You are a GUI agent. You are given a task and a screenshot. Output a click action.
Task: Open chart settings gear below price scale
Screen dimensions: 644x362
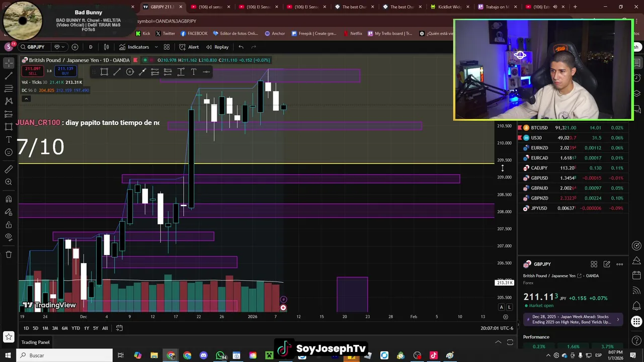click(x=506, y=317)
